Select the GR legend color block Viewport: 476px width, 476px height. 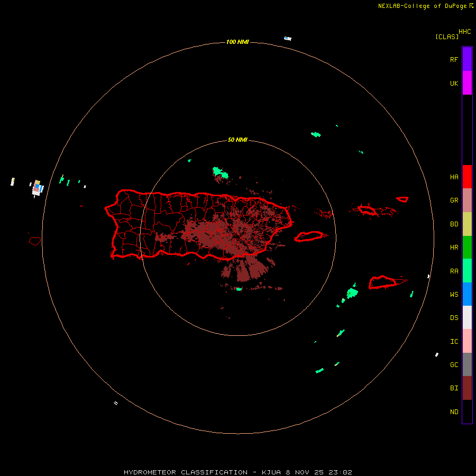point(467,200)
